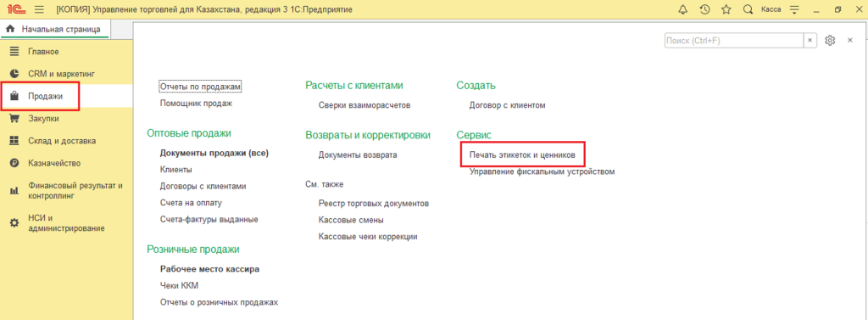Open Печать этикеток и ценников
This screenshot has height=320, width=868.
522,155
